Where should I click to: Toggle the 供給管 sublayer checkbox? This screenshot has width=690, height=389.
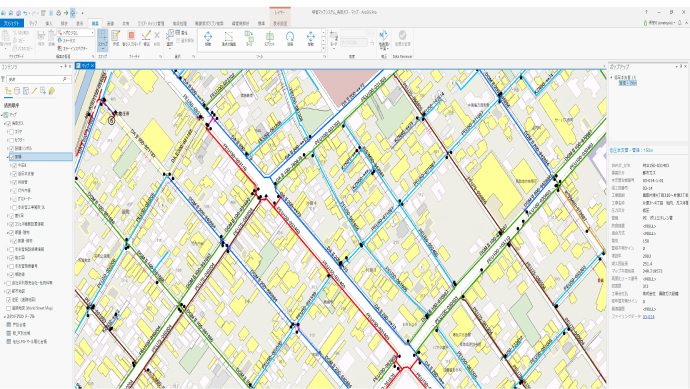click(x=15, y=182)
